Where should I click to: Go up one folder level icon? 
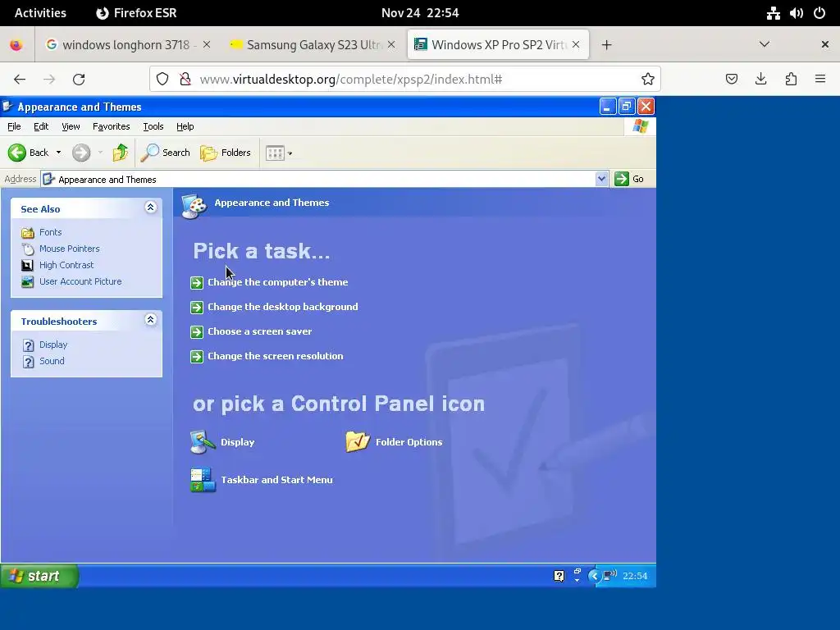[x=120, y=153]
